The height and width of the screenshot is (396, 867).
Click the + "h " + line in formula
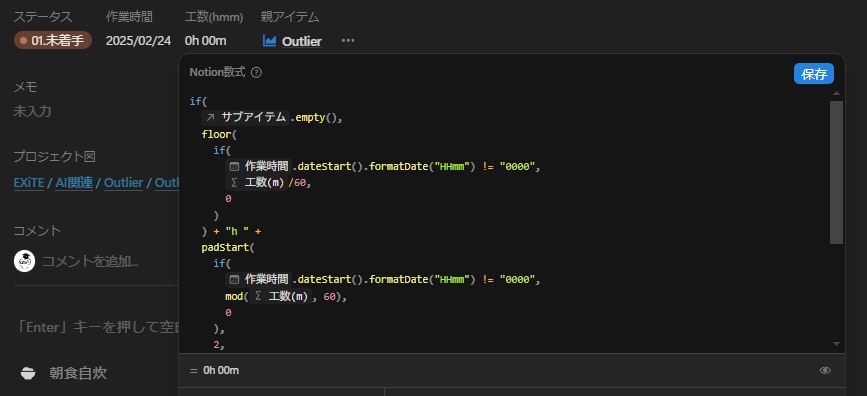[231, 231]
